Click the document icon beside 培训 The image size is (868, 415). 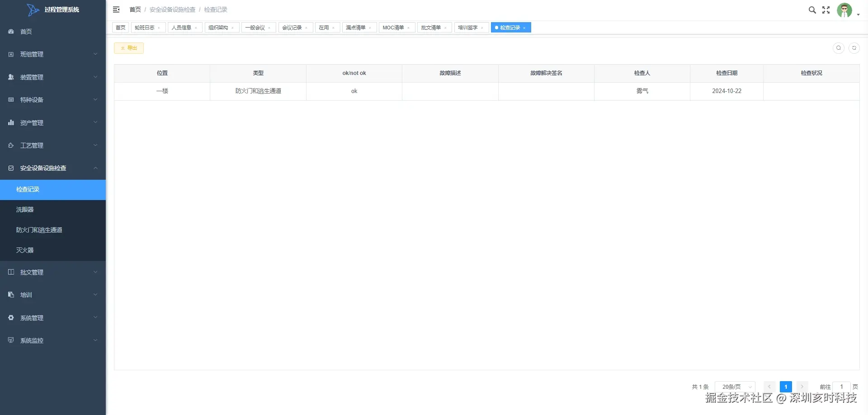(11, 295)
